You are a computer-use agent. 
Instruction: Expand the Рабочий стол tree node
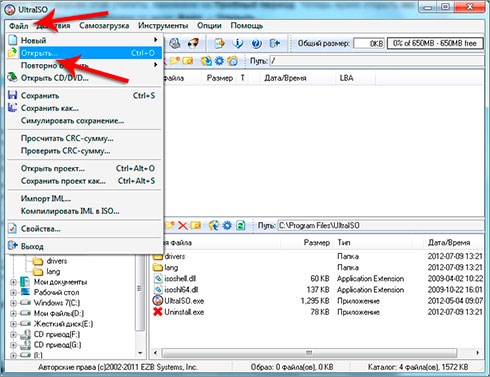[x=13, y=293]
